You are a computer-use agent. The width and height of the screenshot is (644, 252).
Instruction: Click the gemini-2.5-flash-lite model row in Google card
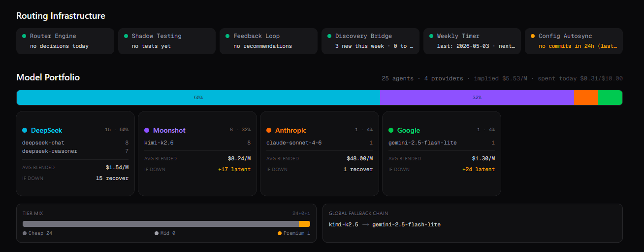click(442, 143)
